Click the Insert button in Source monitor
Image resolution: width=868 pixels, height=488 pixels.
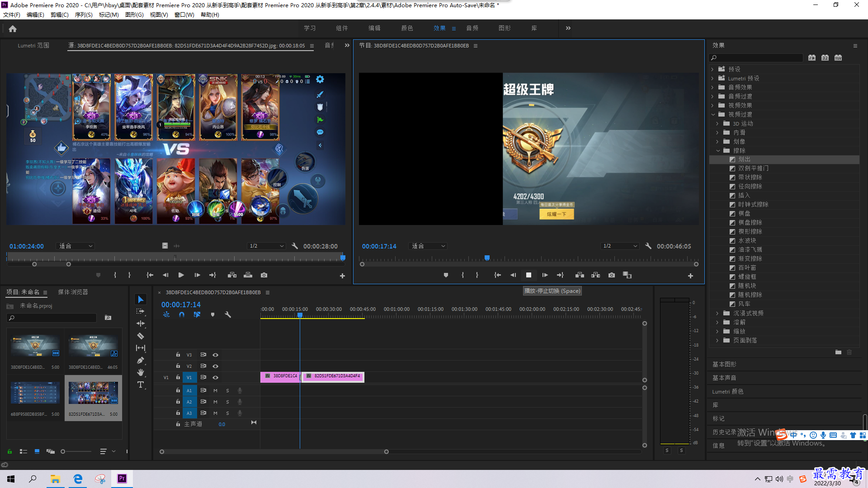tap(232, 275)
